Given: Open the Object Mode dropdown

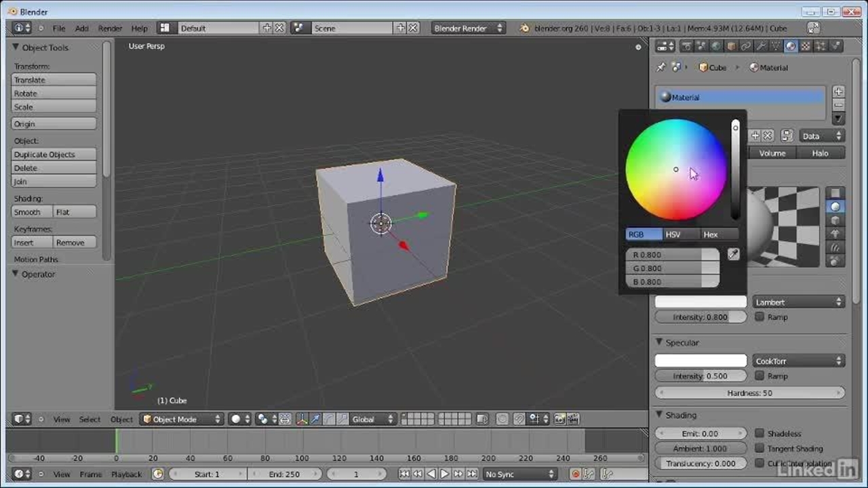Looking at the screenshot, I should tap(181, 420).
